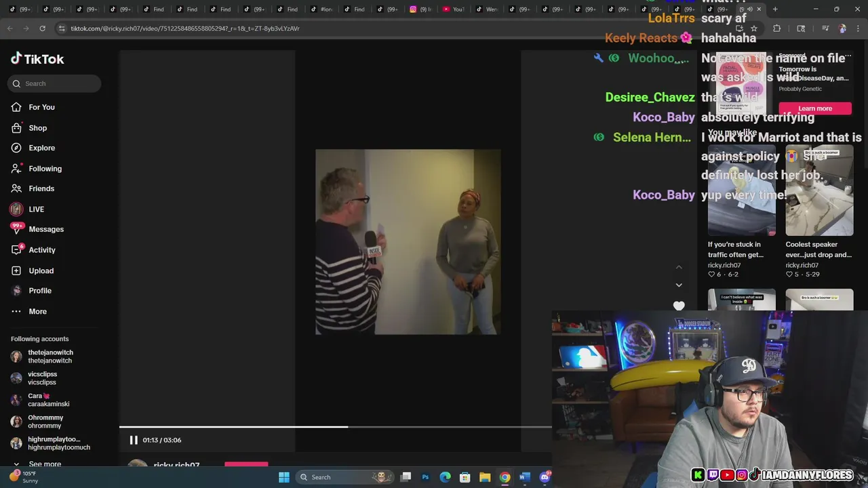The image size is (868, 488).
Task: Click the playing video frame
Action: tap(408, 242)
